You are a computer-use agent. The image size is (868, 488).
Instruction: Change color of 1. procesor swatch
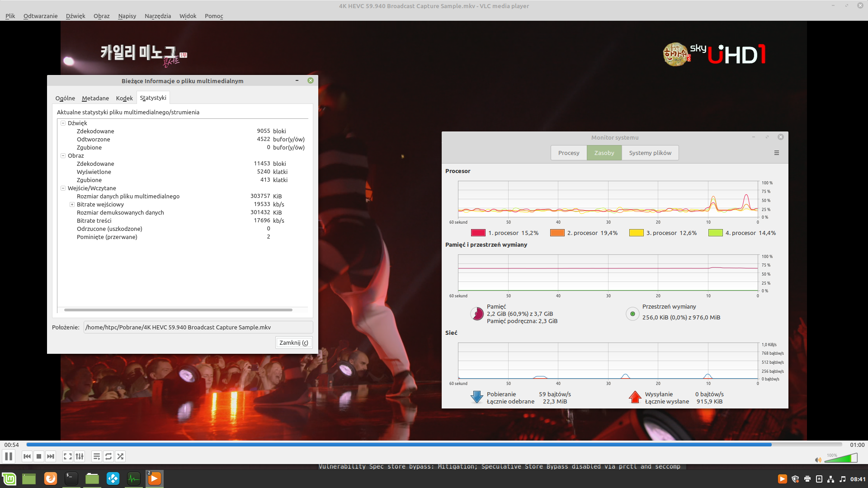tap(478, 233)
